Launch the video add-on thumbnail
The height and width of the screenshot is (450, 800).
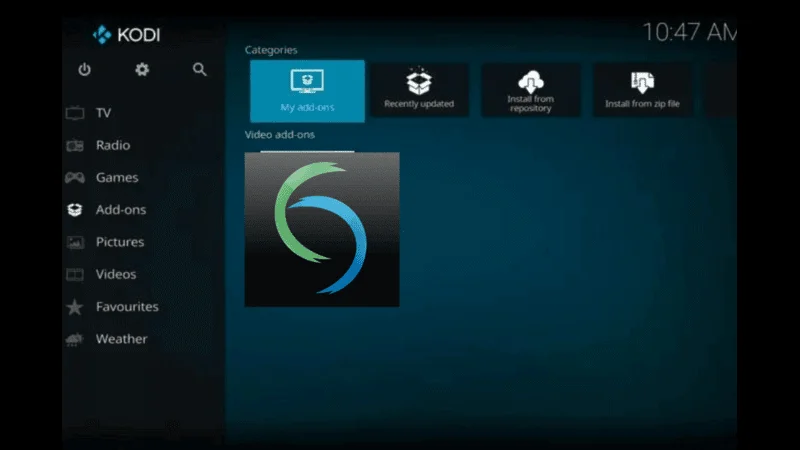(322, 230)
